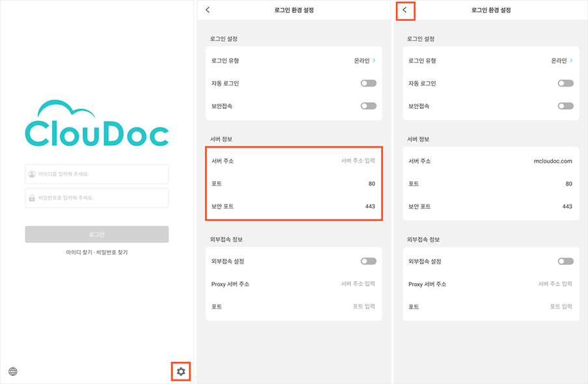Click the gray 로그인 button
This screenshot has width=588, height=384.
(x=97, y=234)
